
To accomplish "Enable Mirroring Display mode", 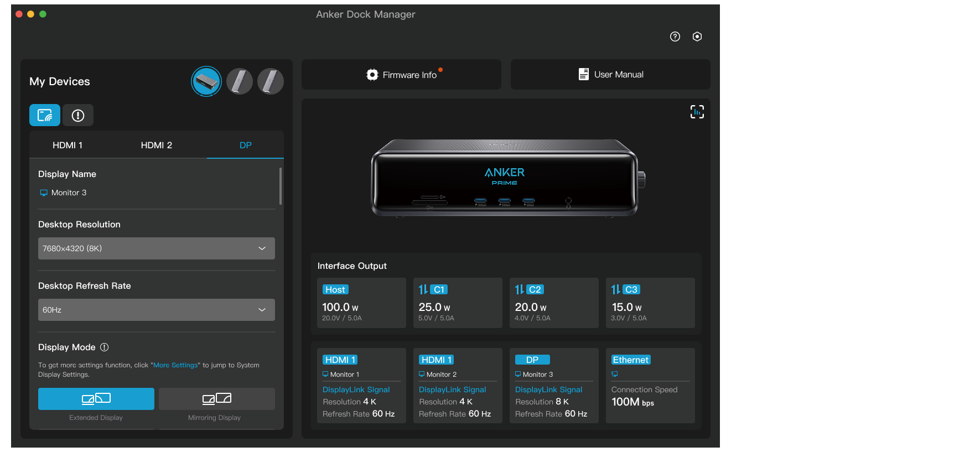I will click(216, 399).
